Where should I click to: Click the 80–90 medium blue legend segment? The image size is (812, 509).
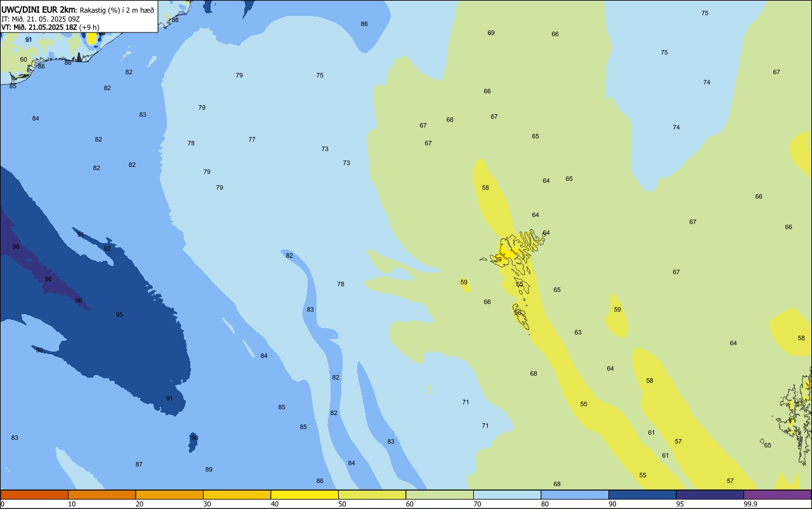tap(575, 494)
